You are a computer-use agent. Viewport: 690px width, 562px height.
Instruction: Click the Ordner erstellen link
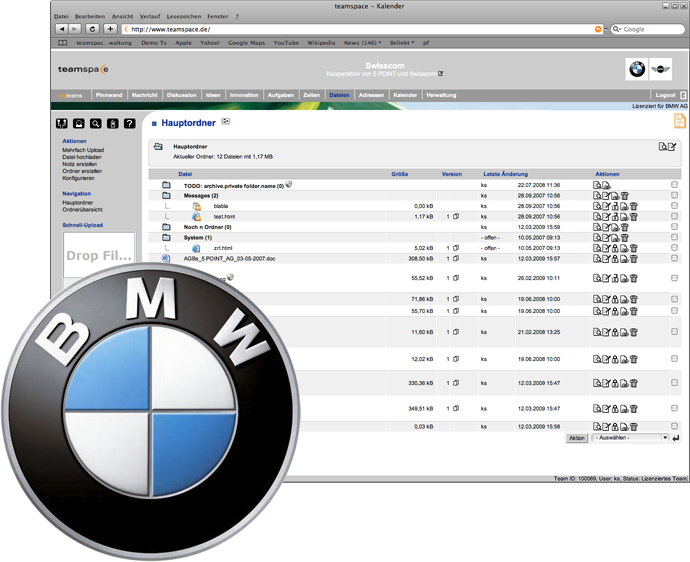pyautogui.click(x=82, y=171)
